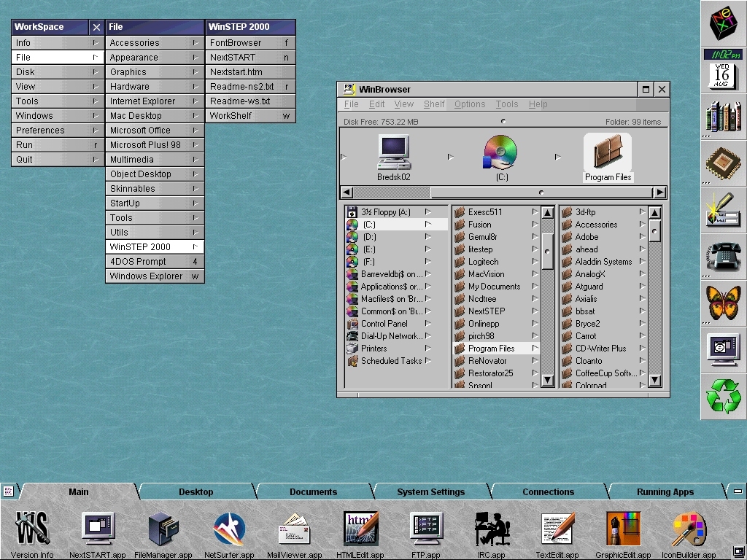747x560 pixels.
Task: Expand the Adobe folder in WinBrowser
Action: (603, 237)
